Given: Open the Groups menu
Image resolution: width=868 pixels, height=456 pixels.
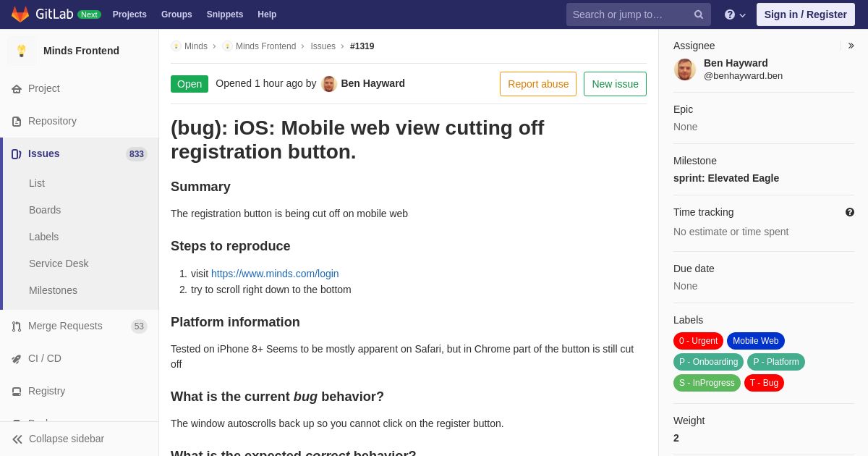Looking at the screenshot, I should coord(176,14).
